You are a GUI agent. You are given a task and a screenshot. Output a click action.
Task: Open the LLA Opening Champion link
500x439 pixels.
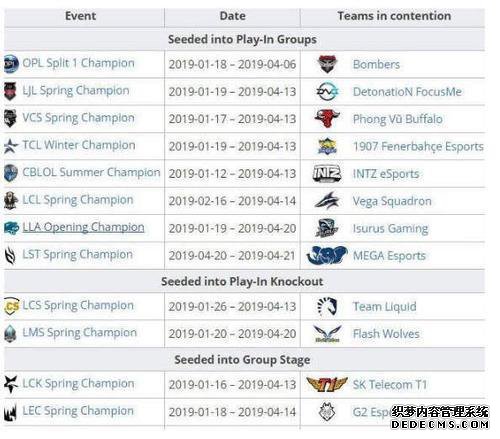(x=83, y=227)
